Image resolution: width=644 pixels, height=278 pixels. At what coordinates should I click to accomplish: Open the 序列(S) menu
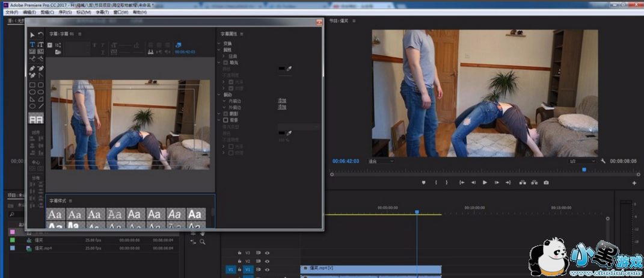64,12
